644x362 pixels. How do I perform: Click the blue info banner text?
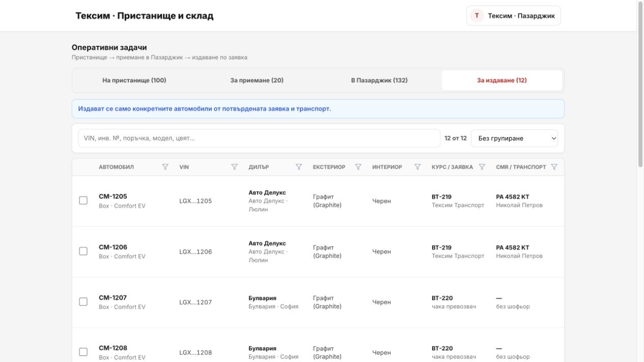pos(205,109)
